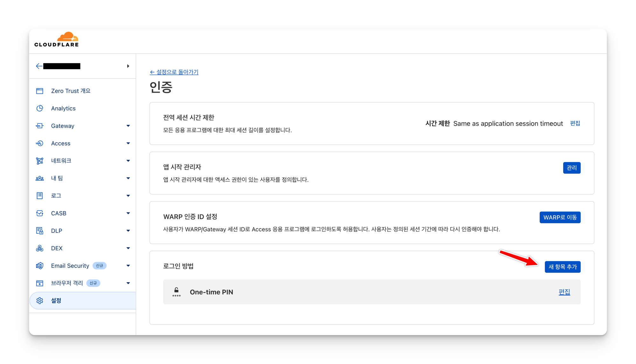
Task: Click the Analytics pie chart icon
Action: coord(40,108)
